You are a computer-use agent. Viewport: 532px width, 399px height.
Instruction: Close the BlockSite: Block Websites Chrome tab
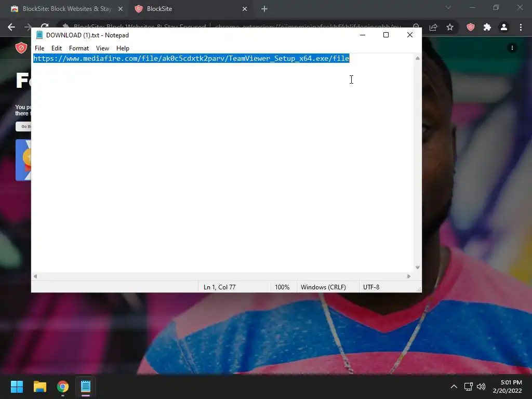(121, 9)
